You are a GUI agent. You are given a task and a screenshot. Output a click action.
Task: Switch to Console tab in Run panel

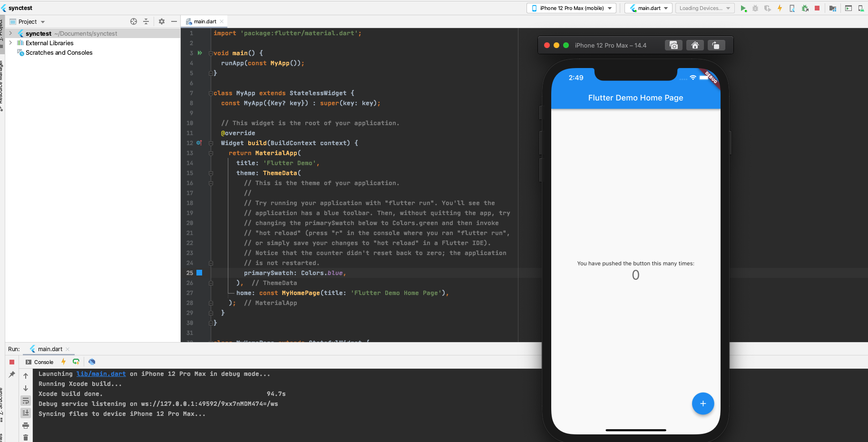pyautogui.click(x=39, y=362)
